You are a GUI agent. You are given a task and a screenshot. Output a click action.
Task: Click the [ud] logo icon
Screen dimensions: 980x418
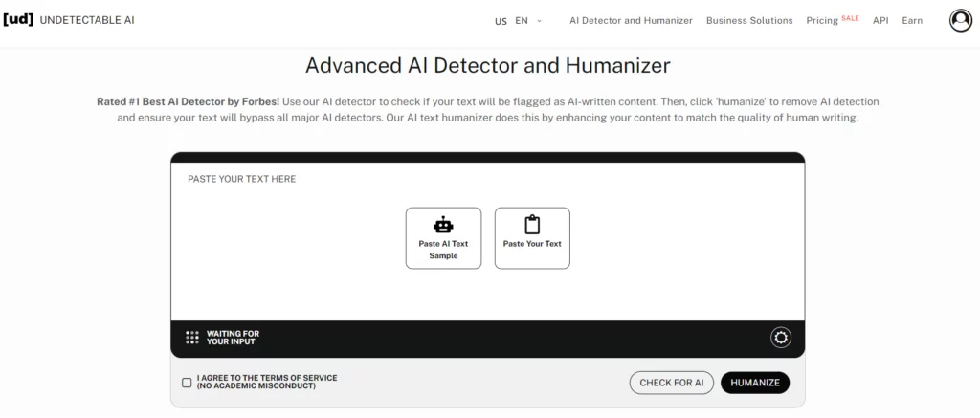coord(18,19)
